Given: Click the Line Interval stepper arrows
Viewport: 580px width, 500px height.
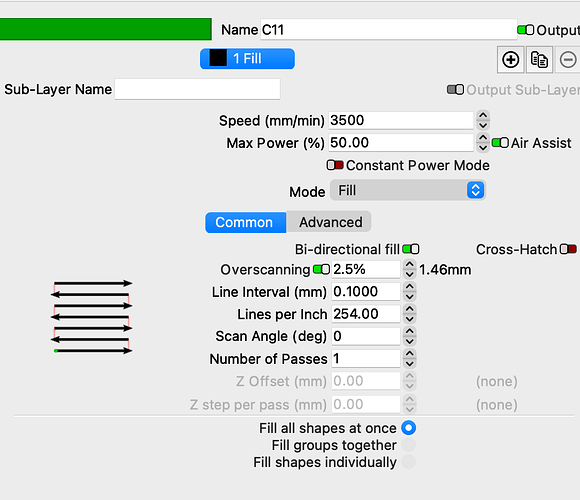Looking at the screenshot, I should point(409,292).
